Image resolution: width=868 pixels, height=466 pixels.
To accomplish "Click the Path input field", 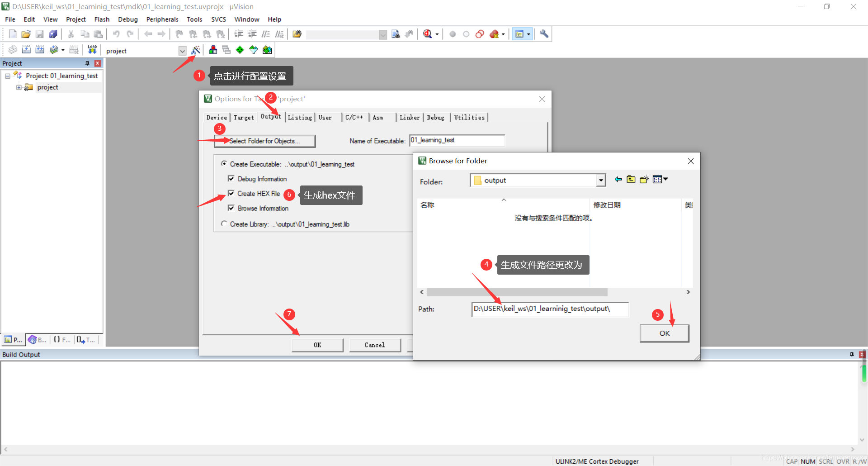I will 550,309.
